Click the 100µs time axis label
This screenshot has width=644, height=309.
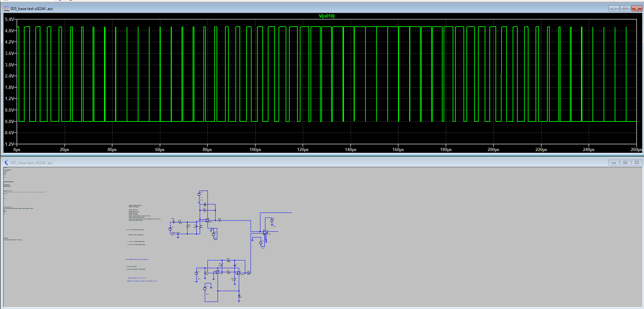[255, 149]
